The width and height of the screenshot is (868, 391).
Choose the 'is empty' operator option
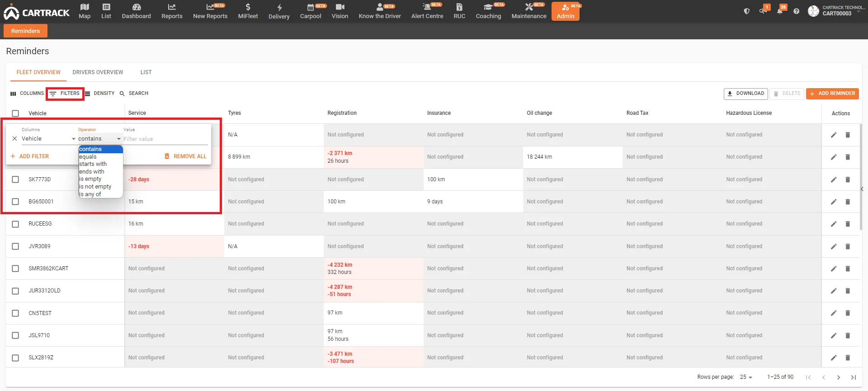click(x=101, y=179)
